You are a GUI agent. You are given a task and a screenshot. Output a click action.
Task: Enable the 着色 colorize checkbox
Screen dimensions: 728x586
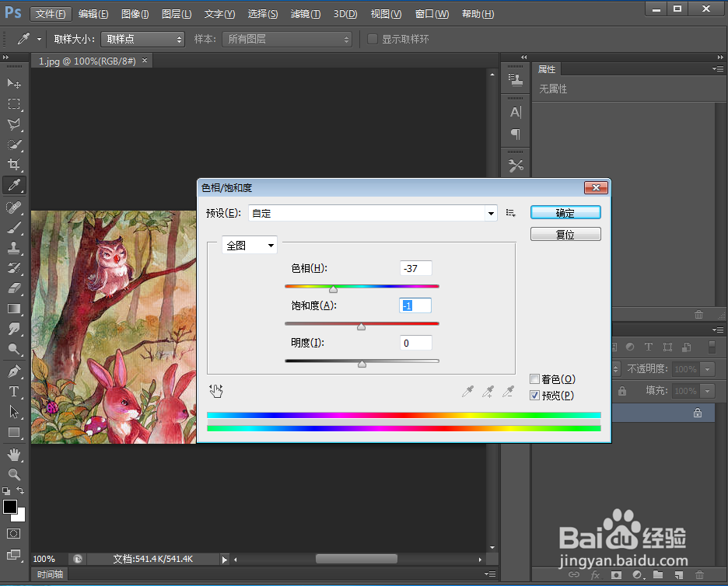click(x=534, y=379)
